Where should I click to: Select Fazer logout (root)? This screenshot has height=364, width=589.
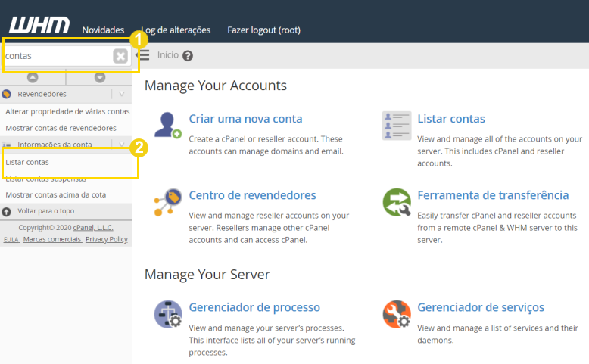[263, 30]
